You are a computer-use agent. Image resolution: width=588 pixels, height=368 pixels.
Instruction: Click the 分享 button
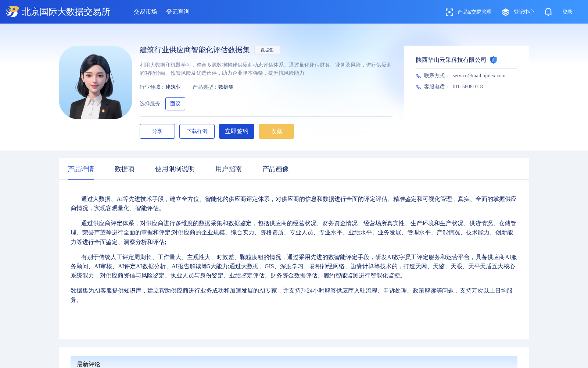point(157,131)
